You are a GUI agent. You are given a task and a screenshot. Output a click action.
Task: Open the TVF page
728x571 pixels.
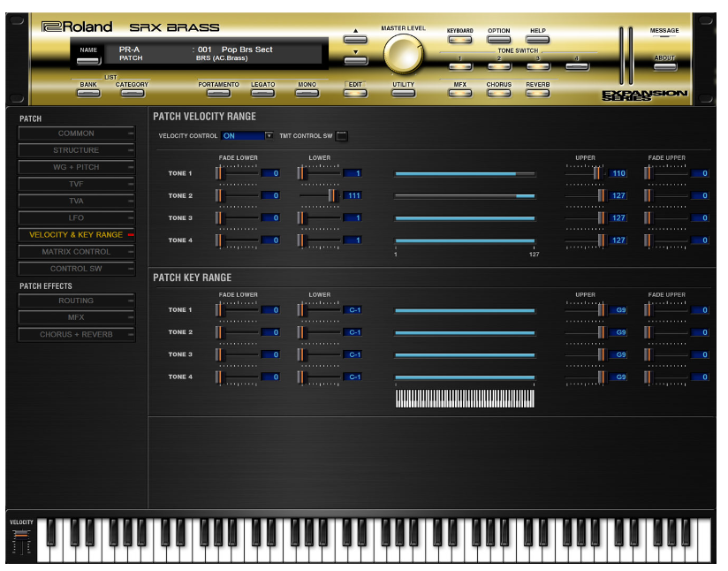click(x=77, y=184)
